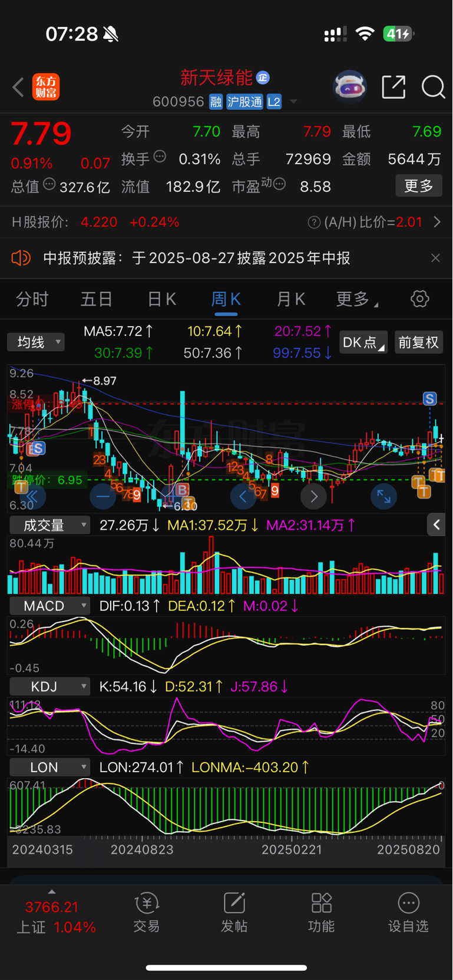Open the LON indicator dropdown

pos(50,767)
